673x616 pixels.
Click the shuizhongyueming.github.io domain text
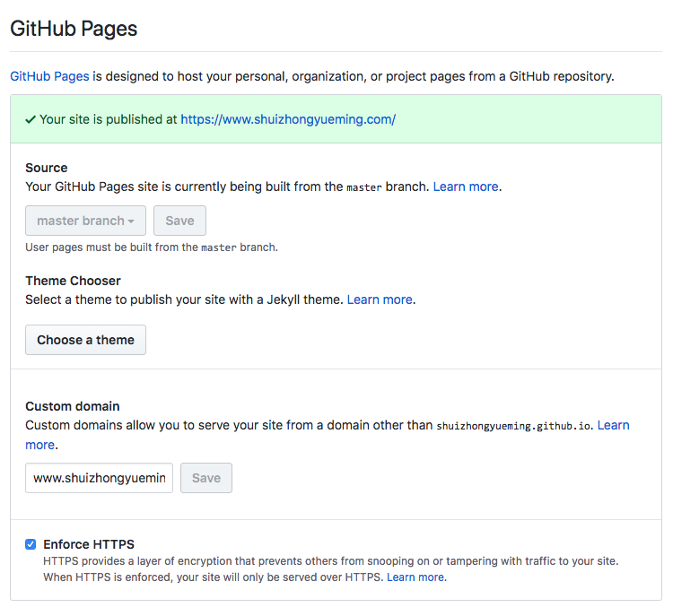(514, 426)
